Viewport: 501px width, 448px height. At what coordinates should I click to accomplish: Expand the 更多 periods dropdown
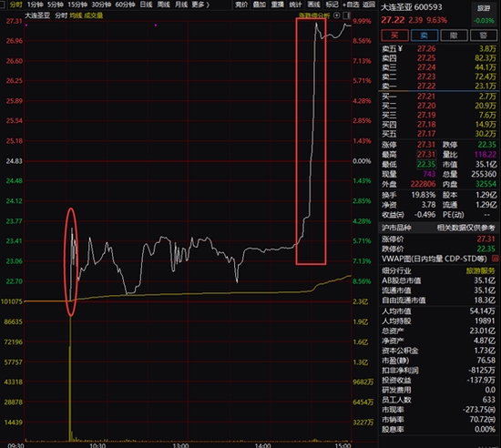(x=200, y=5)
